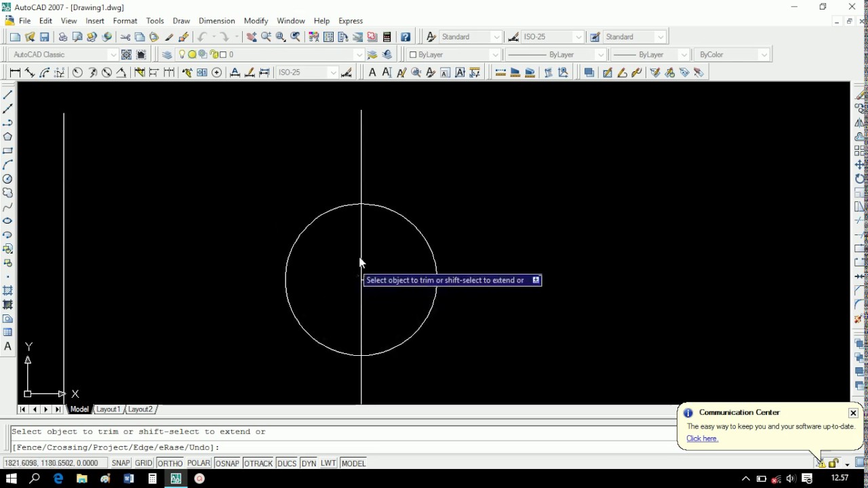Open the ByLayer linetype dropdown
Screen dimensions: 868x488
click(599, 55)
